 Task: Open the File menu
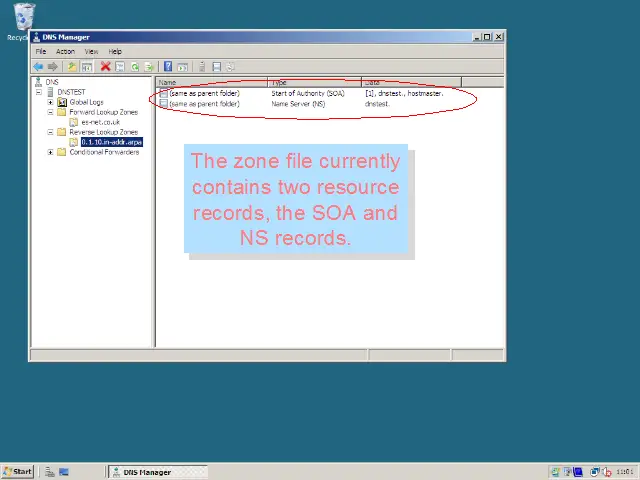41,51
